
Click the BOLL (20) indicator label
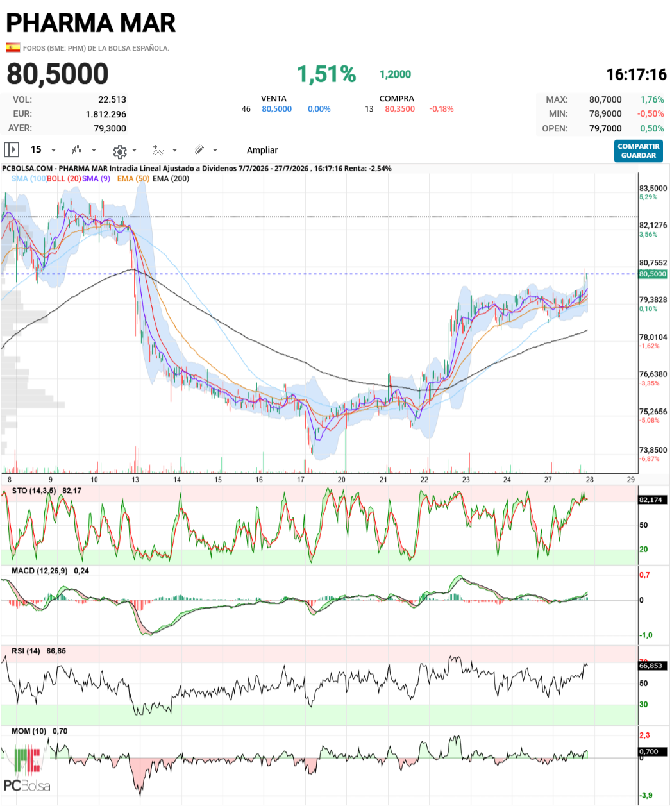coord(63,178)
